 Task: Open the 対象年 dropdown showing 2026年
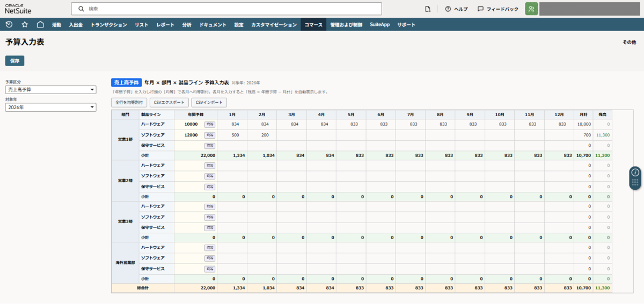click(50, 108)
